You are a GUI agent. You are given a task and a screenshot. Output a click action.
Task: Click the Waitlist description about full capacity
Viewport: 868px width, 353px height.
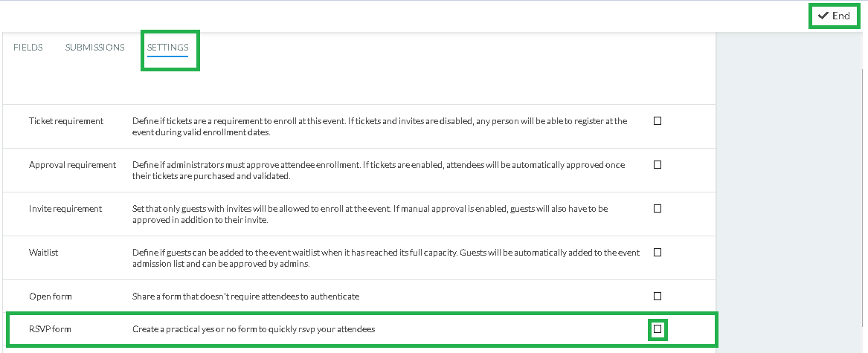point(386,259)
